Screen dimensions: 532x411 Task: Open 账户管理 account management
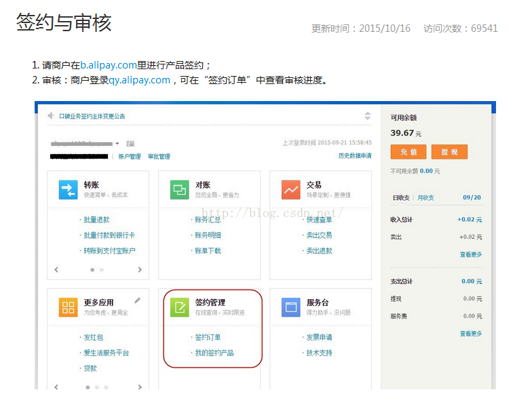(129, 156)
